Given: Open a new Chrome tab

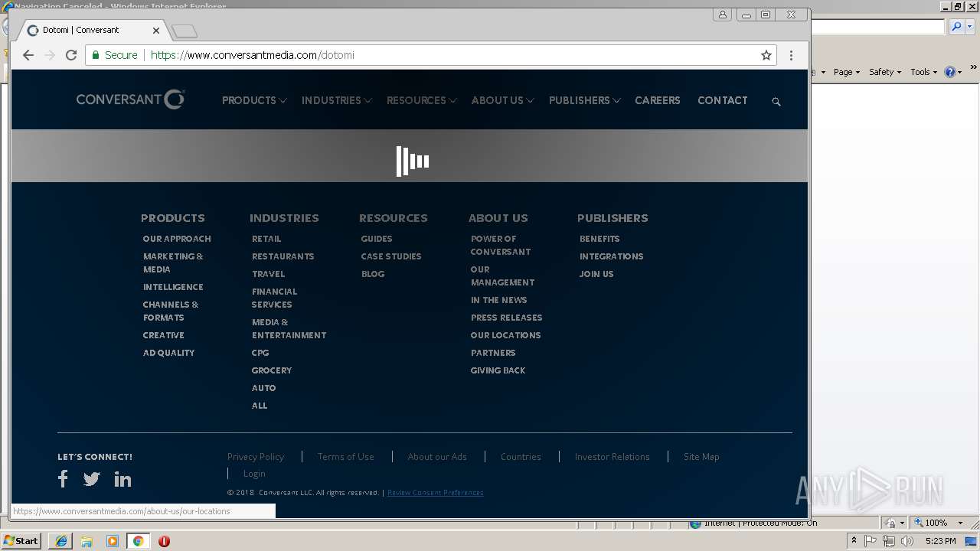Looking at the screenshot, I should 185,31.
